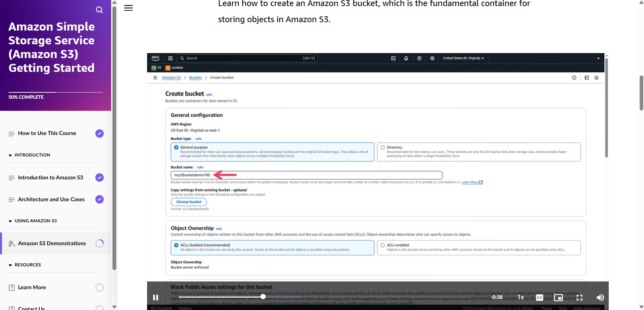Open Learn More link under bucket name
This screenshot has width=644, height=310.
(x=472, y=182)
